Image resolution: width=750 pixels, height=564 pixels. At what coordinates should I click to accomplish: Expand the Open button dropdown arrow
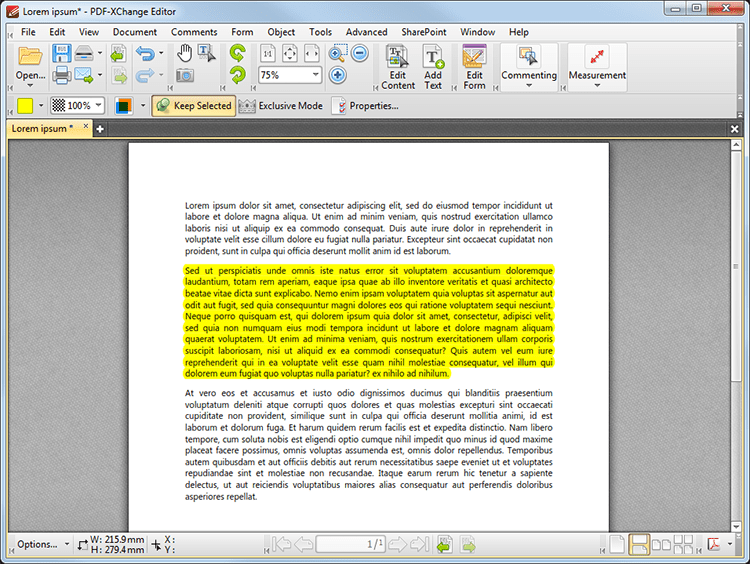coord(30,86)
